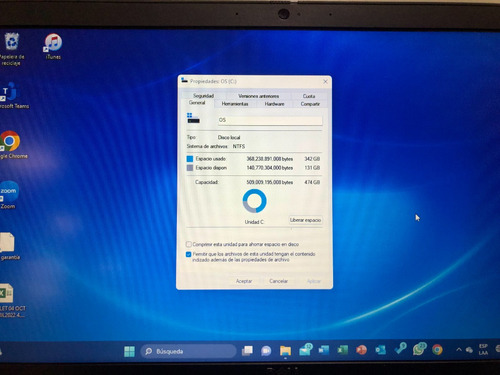The height and width of the screenshot is (375, 500).
Task: Click the '474 GB' capacity value
Action: click(x=312, y=182)
